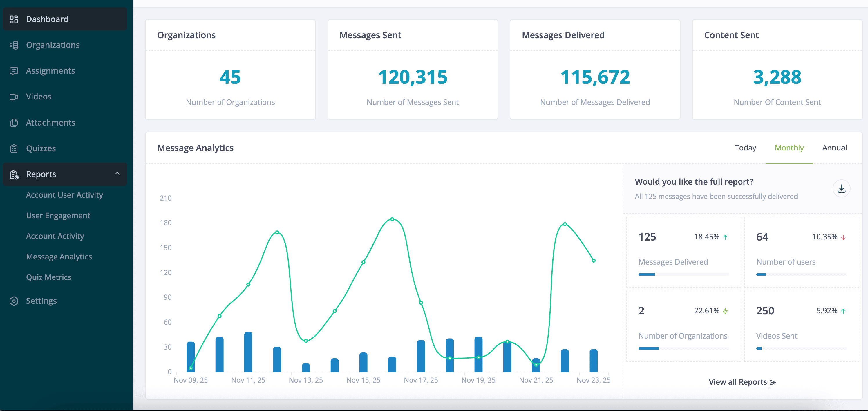The image size is (868, 411).
Task: Go to Quiz Metrics report
Action: 48,277
